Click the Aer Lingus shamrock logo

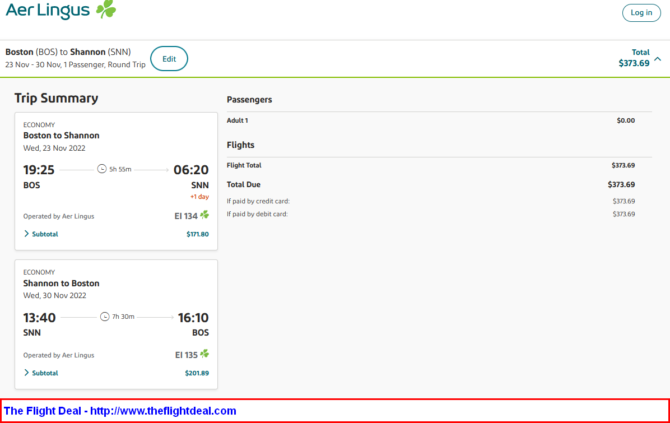(x=106, y=9)
